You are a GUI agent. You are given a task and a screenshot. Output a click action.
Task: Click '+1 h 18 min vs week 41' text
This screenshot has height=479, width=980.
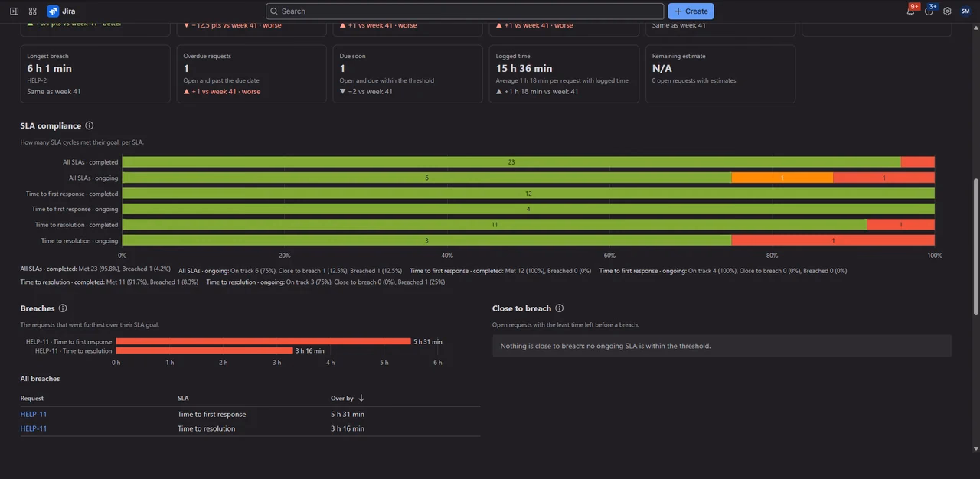[x=541, y=91]
